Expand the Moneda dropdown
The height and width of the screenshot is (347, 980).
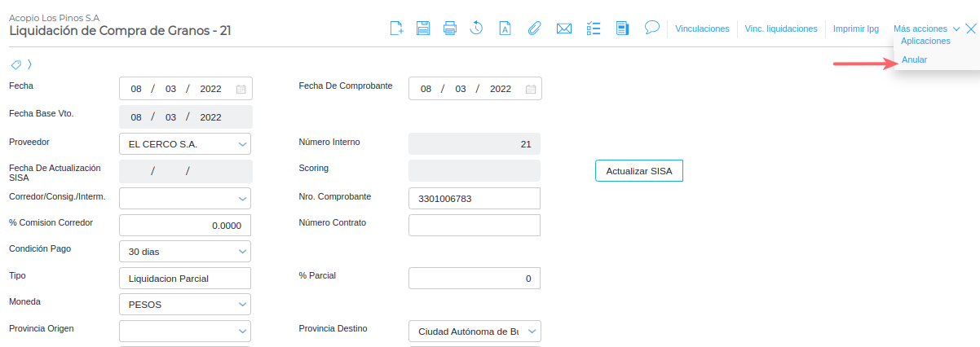242,305
